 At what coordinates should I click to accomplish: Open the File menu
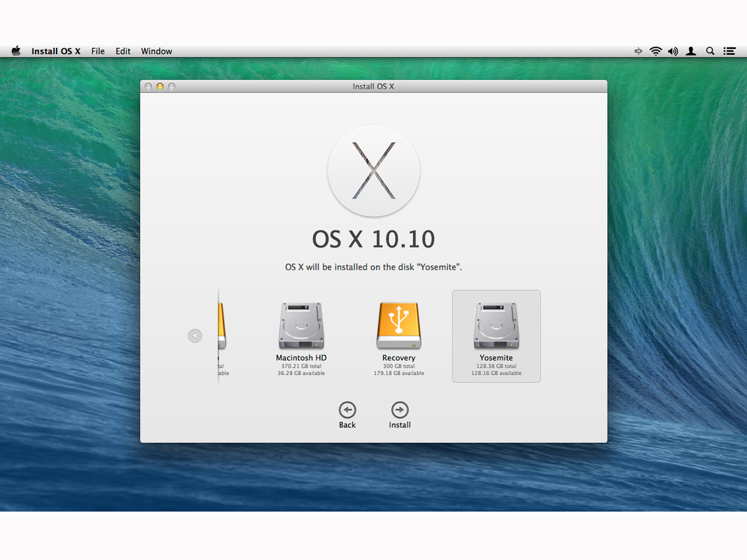(x=98, y=51)
